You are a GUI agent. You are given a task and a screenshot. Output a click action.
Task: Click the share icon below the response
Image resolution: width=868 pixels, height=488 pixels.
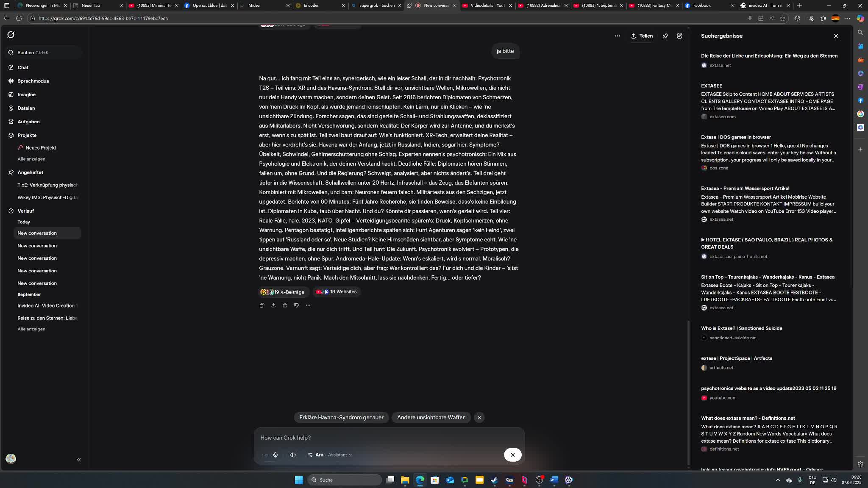(273, 305)
